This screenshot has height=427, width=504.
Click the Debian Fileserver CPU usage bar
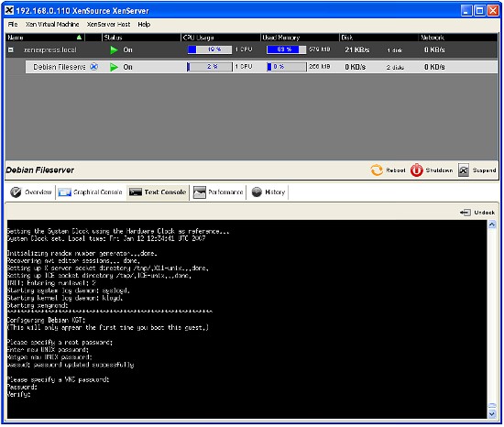point(210,67)
